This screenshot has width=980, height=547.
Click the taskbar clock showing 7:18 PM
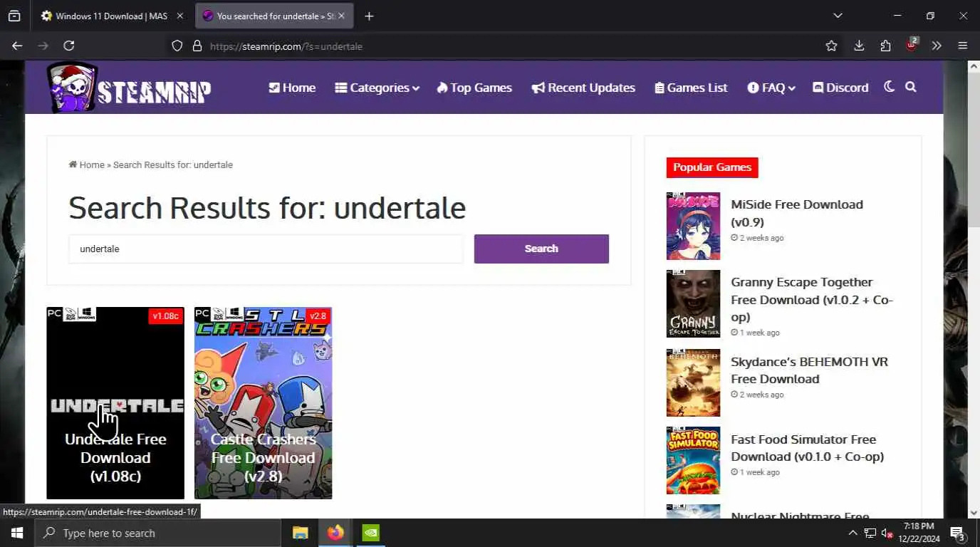tap(919, 533)
